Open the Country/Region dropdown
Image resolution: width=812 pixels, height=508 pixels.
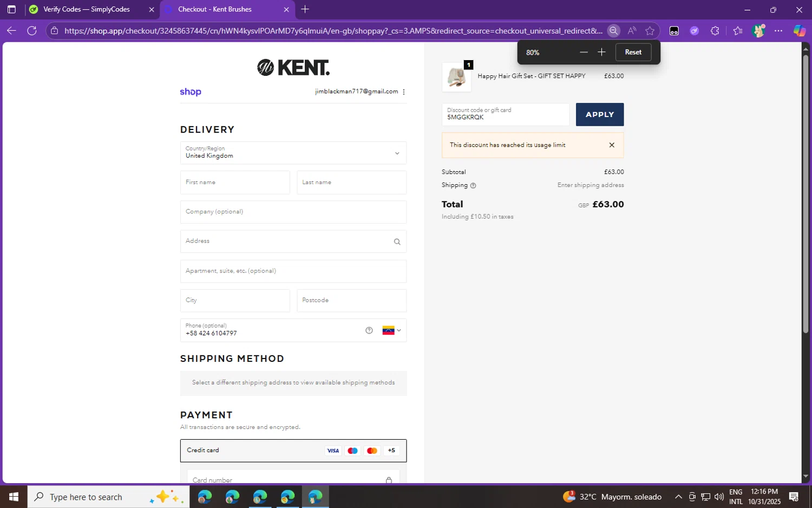(293, 153)
